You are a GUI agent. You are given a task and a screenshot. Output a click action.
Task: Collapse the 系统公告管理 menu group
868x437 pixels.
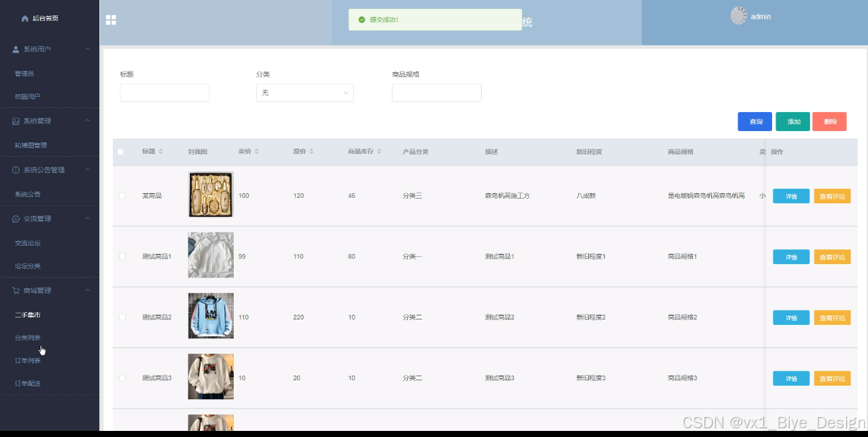[x=87, y=170]
